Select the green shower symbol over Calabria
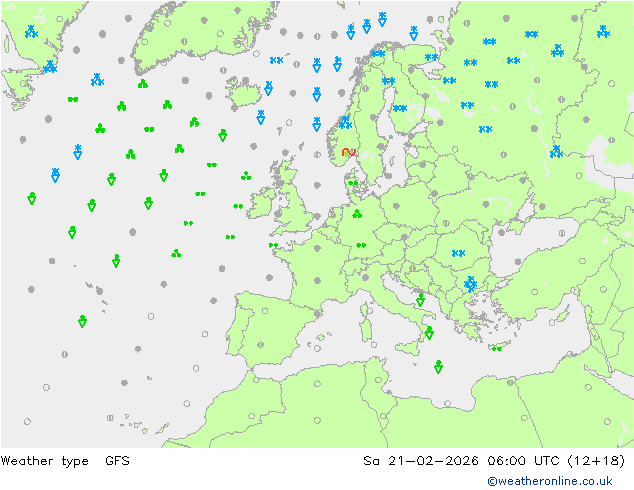Viewport: 634px width, 490px height. (x=429, y=333)
